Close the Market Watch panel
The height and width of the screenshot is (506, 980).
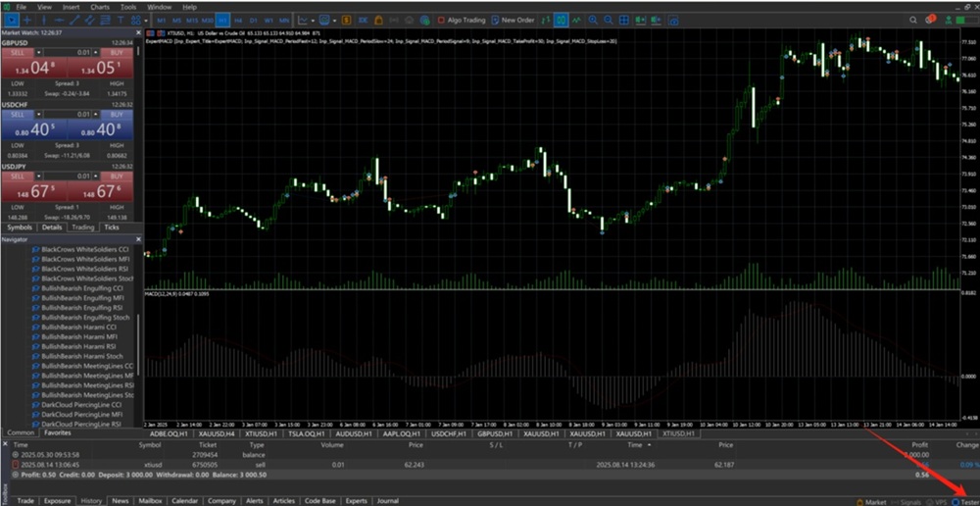(138, 32)
